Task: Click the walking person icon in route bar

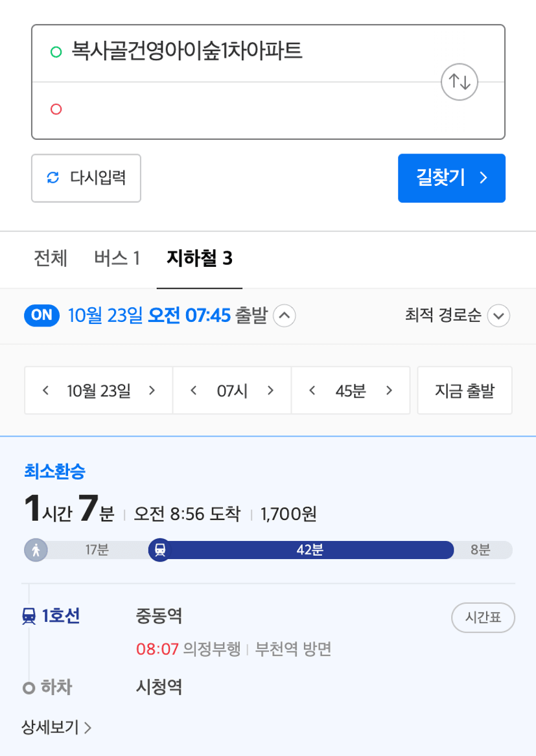Action: coord(36,549)
